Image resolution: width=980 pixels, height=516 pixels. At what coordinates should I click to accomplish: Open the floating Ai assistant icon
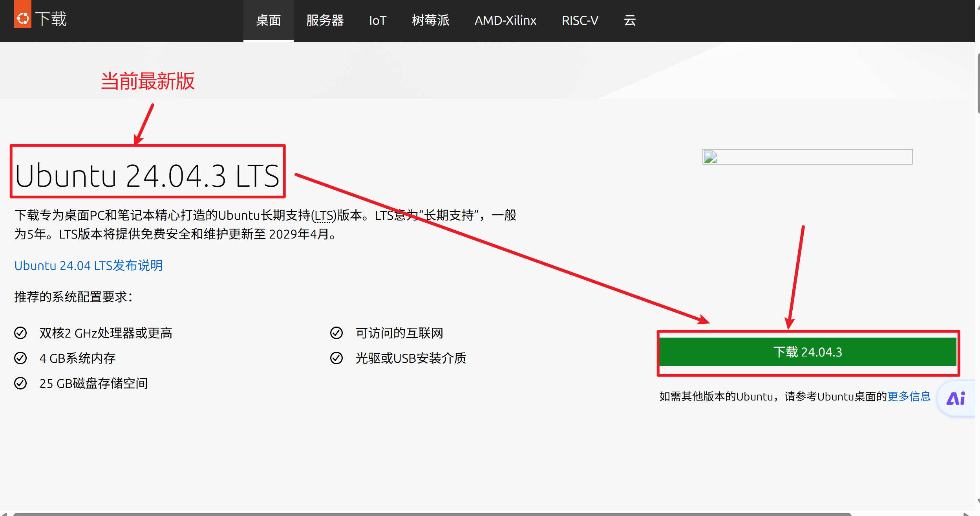956,398
